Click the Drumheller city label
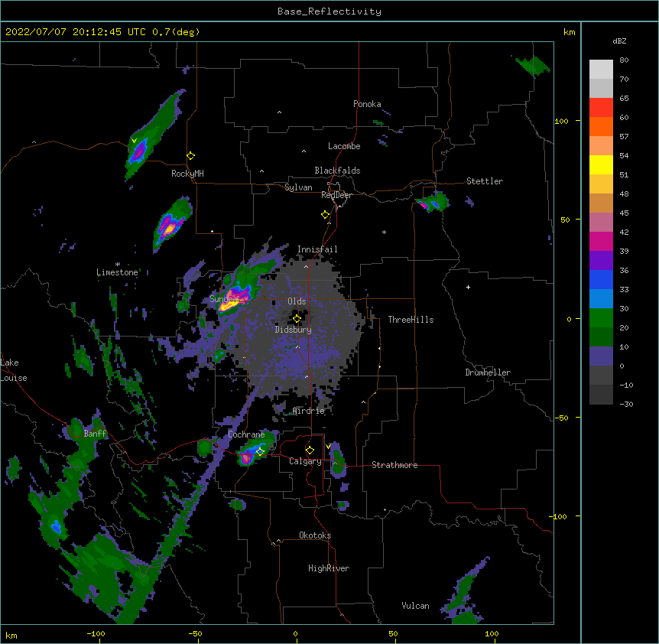659x644 pixels. point(488,372)
